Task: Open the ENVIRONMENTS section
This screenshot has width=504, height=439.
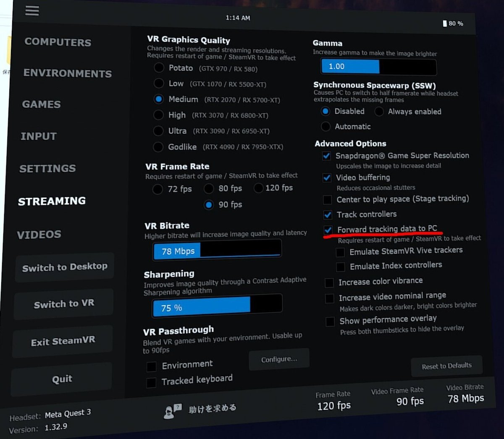Action: pos(68,73)
